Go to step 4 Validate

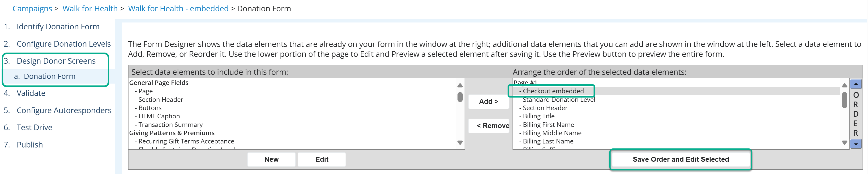31,93
